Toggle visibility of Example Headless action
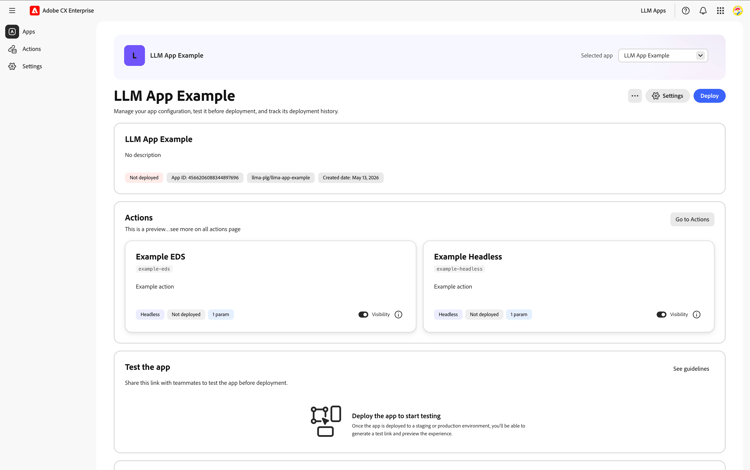The height and width of the screenshot is (470, 750). (661, 315)
